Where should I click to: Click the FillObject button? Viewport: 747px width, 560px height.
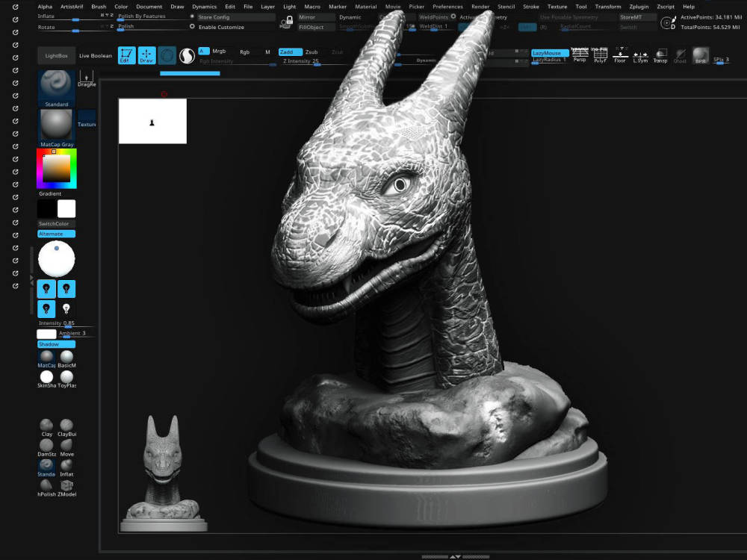(x=316, y=27)
